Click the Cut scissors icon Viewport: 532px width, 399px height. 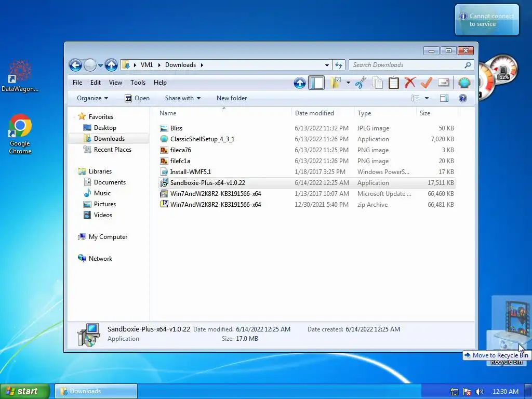361,83
